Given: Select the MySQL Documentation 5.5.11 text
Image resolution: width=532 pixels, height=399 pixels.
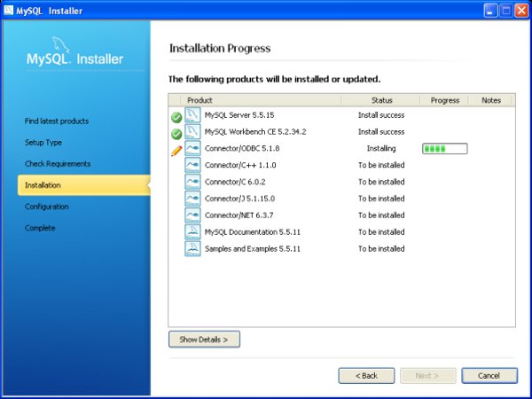Looking at the screenshot, I should pos(253,232).
